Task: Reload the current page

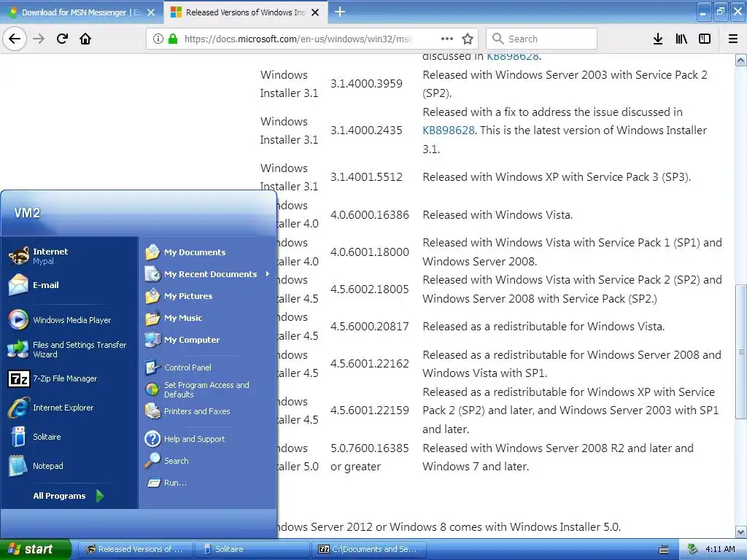Action: click(x=62, y=39)
